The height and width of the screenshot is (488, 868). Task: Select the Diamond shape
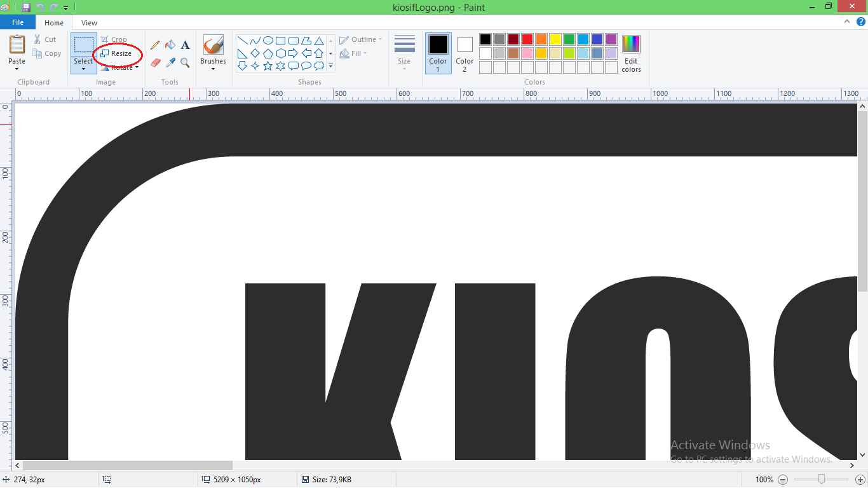pos(255,53)
